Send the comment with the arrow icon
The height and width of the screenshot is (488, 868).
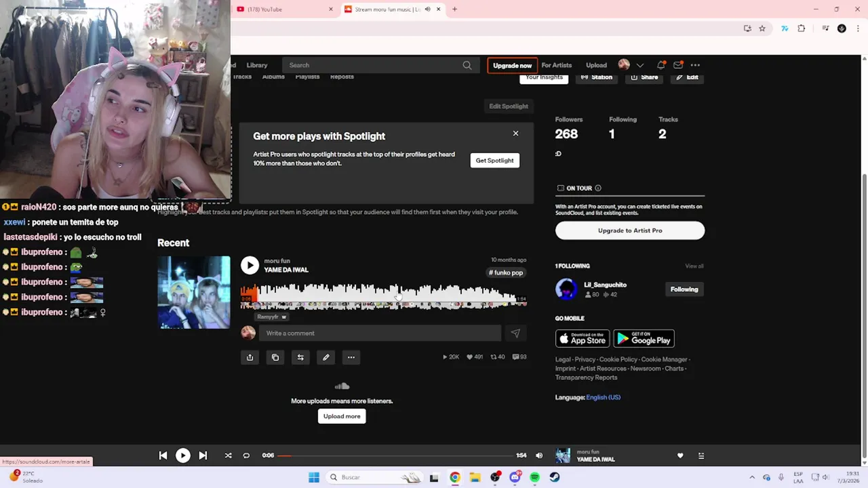[x=515, y=333]
